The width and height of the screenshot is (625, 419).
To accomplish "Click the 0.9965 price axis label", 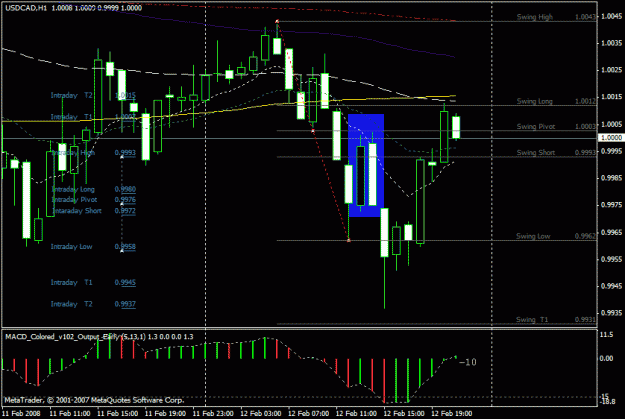I will [611, 232].
